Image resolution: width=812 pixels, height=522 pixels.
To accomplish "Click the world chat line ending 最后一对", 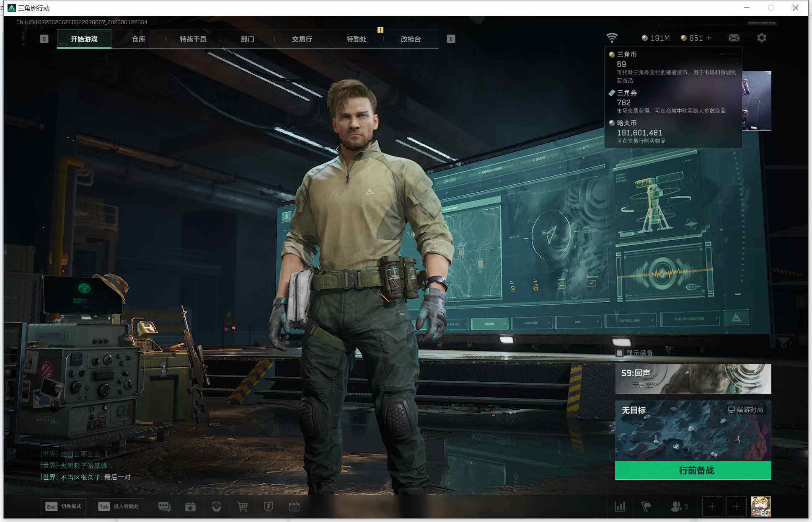I will coord(85,477).
